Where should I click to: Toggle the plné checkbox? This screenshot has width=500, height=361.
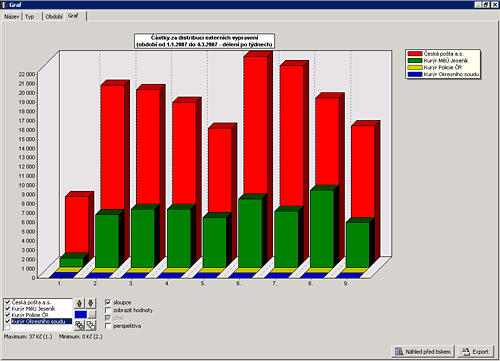108,318
